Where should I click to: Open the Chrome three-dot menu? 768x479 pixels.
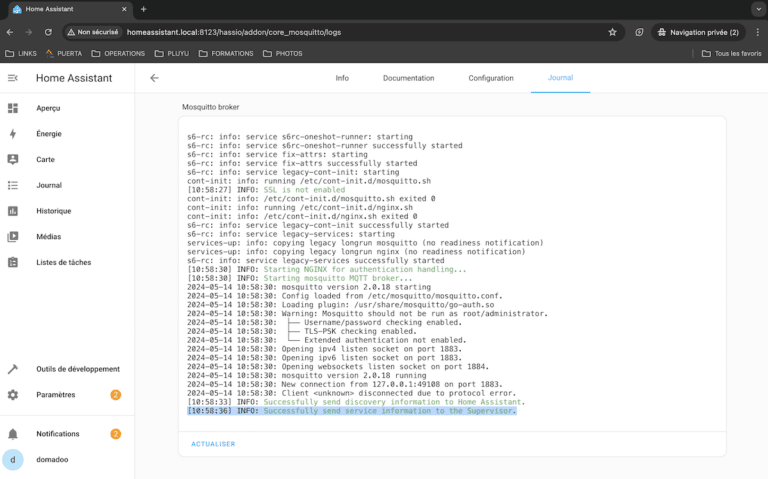(x=758, y=32)
